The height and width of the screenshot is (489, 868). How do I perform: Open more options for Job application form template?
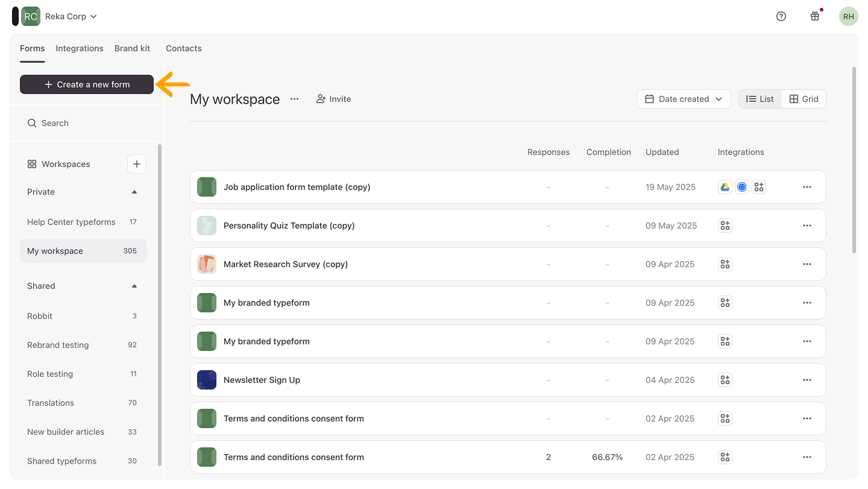807,187
